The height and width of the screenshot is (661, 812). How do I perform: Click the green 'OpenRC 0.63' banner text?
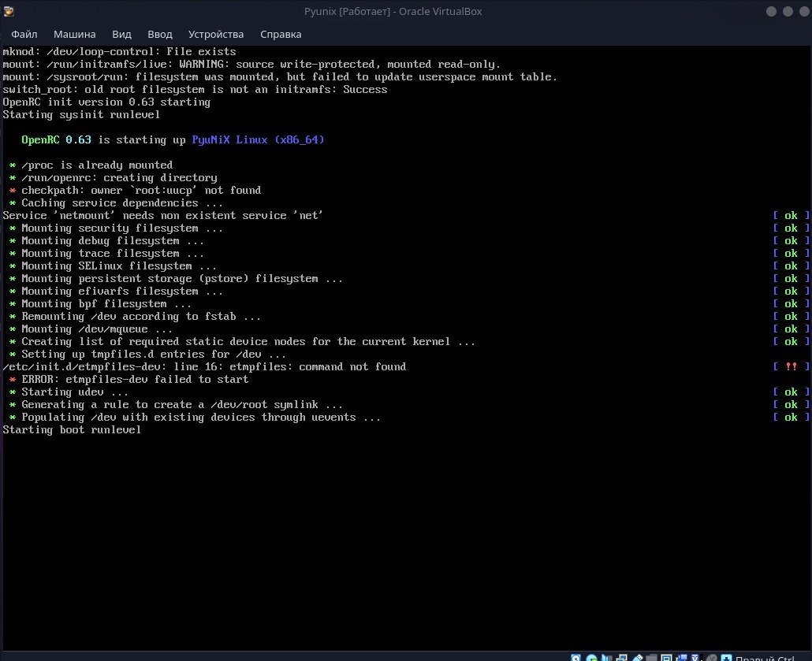(57, 139)
